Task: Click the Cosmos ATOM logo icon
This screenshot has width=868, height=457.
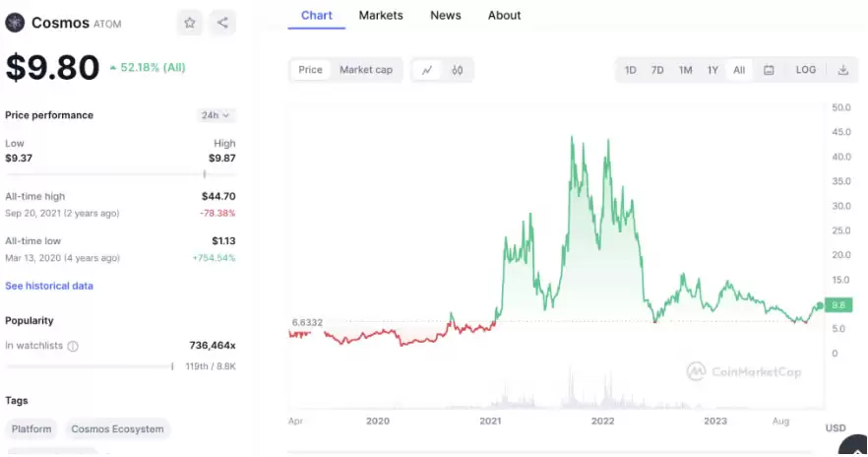Action: point(15,23)
